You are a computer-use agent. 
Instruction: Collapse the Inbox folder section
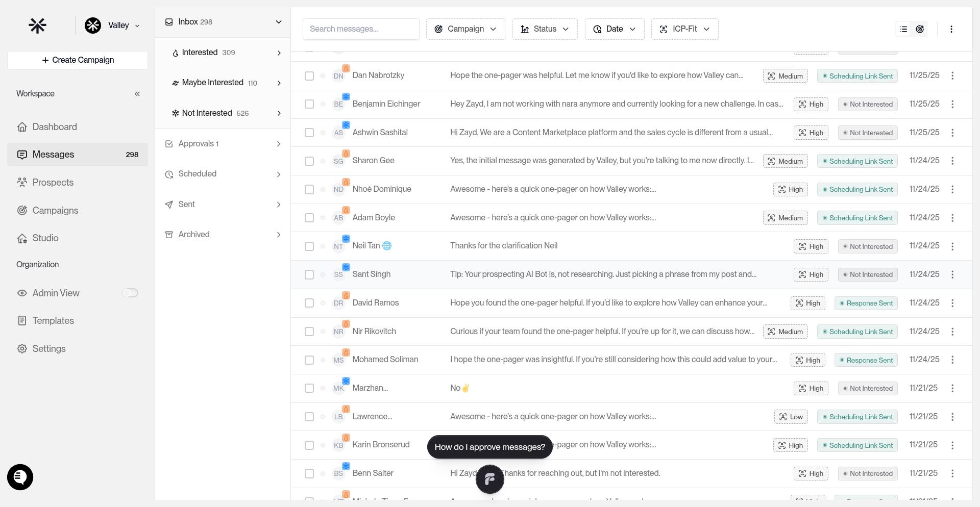tap(279, 22)
